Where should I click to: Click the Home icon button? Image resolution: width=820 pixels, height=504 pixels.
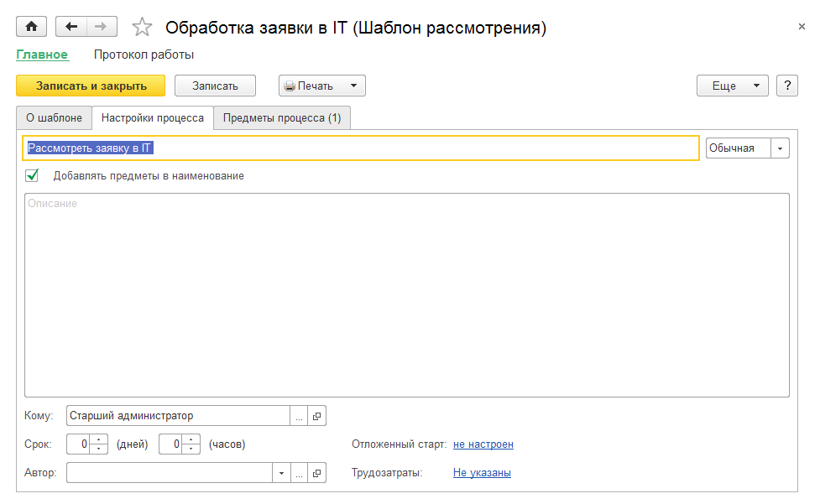[x=32, y=27]
